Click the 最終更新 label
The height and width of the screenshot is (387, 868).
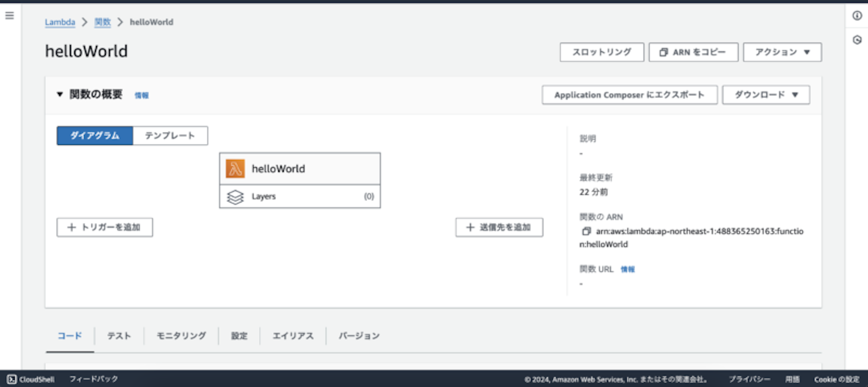(596, 177)
